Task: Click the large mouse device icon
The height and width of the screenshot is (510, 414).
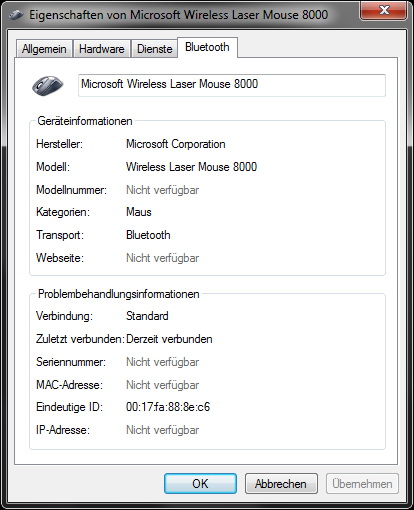Action: click(x=48, y=85)
